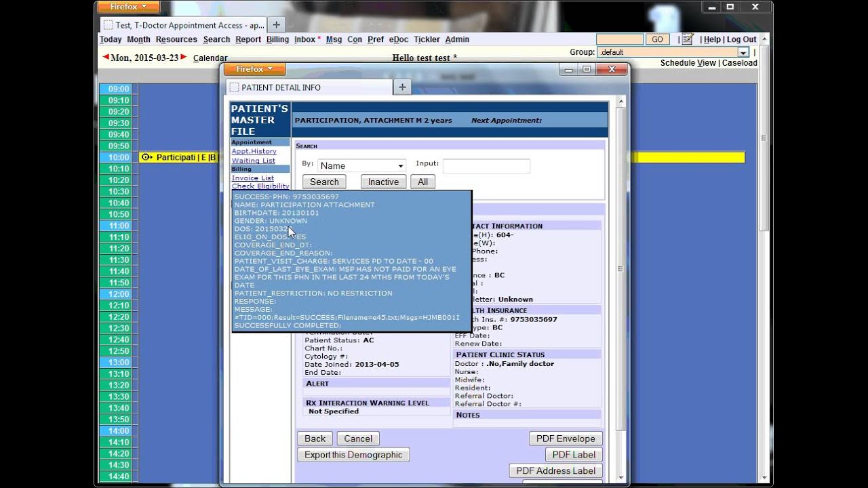Viewport: 868px width, 488px height.
Task: Open a new tab in the popup window
Action: point(402,87)
